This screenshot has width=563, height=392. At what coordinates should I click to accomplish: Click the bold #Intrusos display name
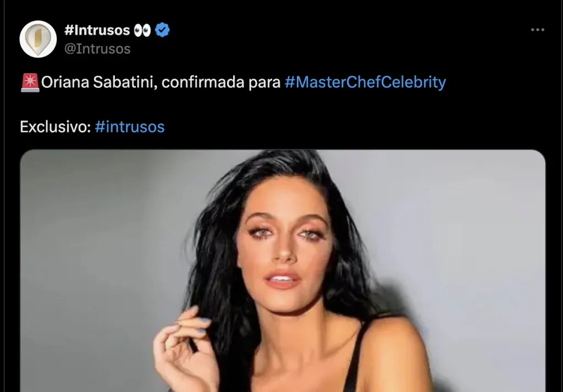pyautogui.click(x=97, y=30)
